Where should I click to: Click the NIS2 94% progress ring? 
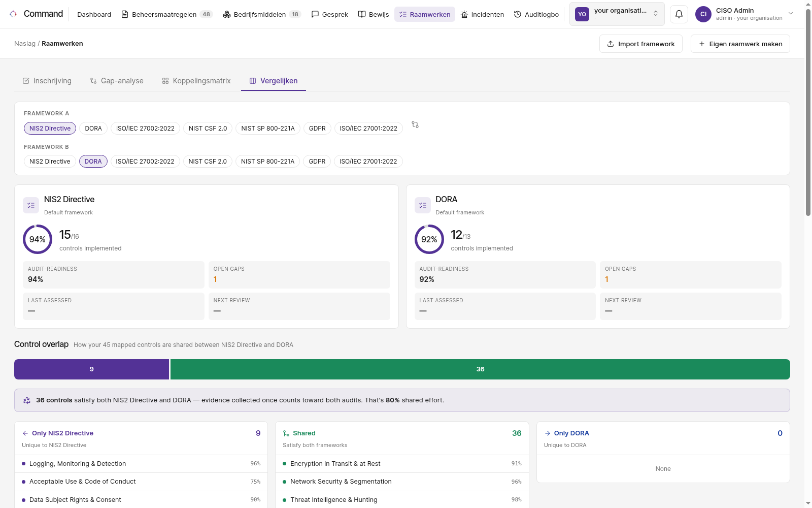[38, 239]
